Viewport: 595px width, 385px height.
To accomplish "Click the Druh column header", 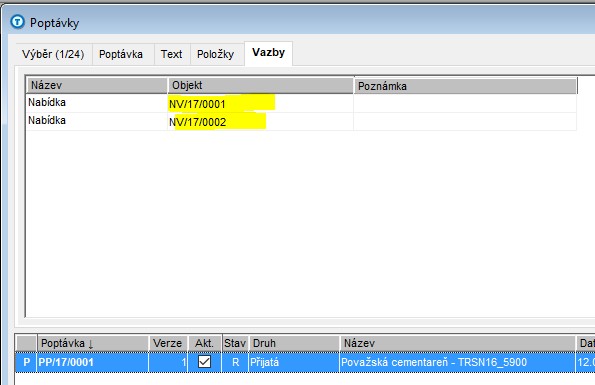I will (x=294, y=343).
